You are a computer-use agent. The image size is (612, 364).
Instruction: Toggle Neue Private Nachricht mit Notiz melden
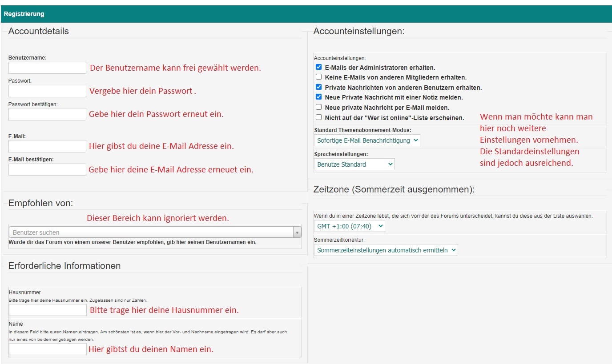point(318,97)
